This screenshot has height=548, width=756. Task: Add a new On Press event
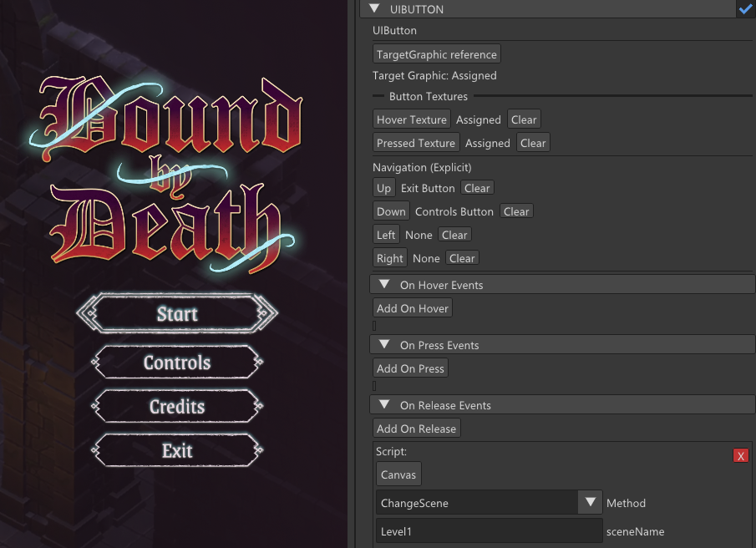410,368
